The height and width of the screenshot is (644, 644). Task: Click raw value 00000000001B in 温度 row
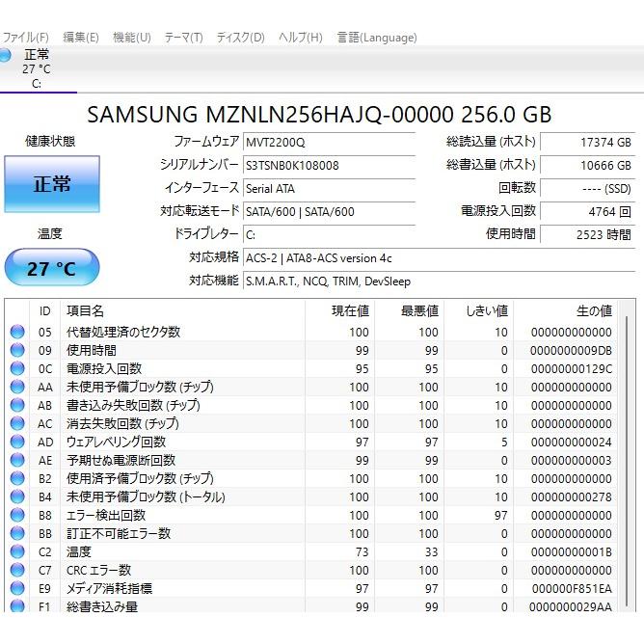(x=572, y=552)
